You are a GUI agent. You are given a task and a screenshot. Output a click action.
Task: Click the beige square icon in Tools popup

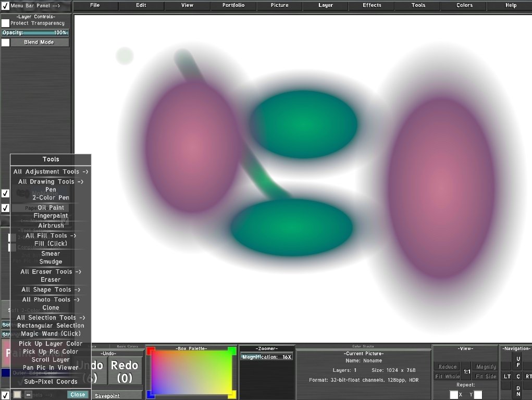point(17,395)
